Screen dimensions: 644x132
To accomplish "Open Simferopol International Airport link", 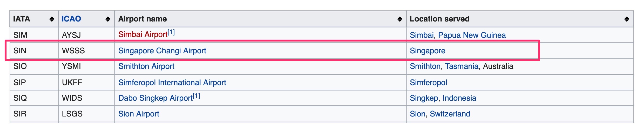I will pos(172,83).
